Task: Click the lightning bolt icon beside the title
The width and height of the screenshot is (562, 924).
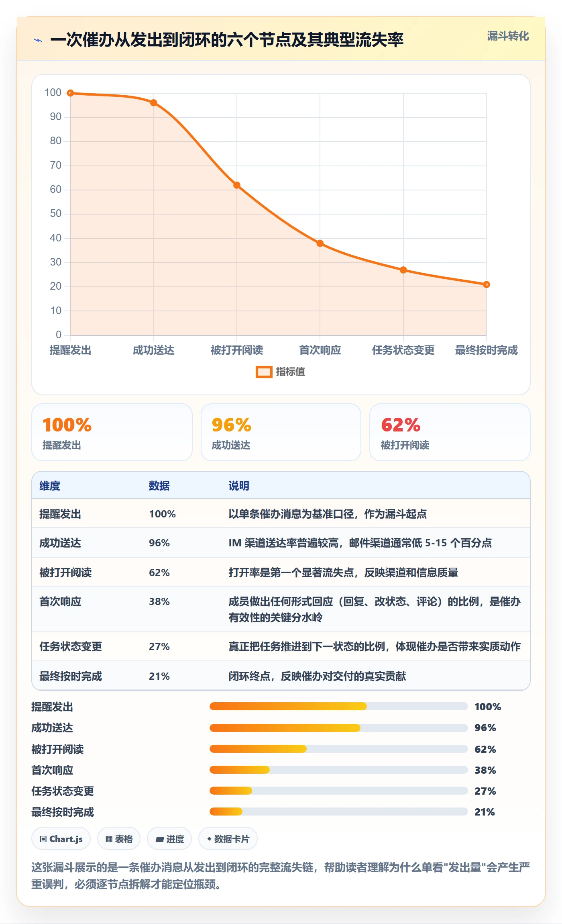Action: tap(38, 40)
